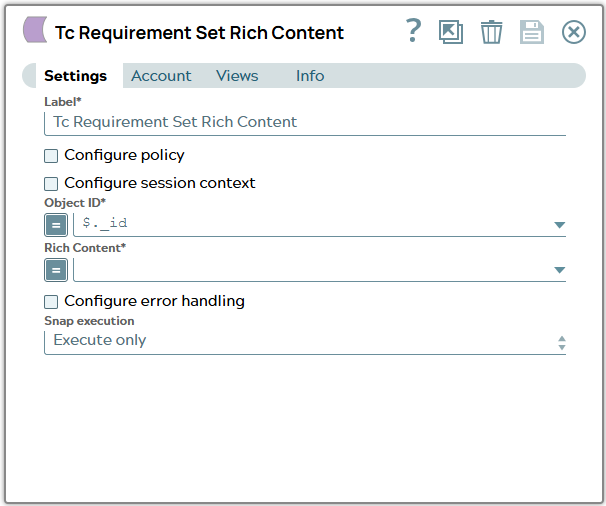Check the Configure session context box

[51, 184]
